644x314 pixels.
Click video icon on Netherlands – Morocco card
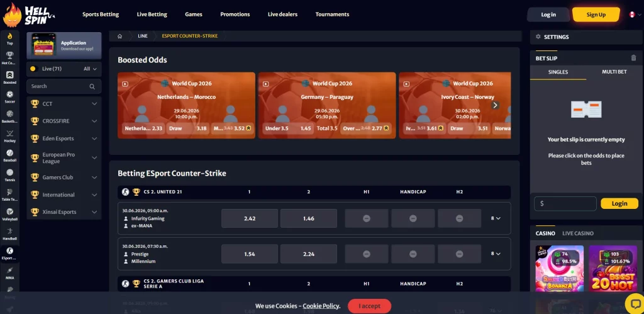click(x=125, y=84)
